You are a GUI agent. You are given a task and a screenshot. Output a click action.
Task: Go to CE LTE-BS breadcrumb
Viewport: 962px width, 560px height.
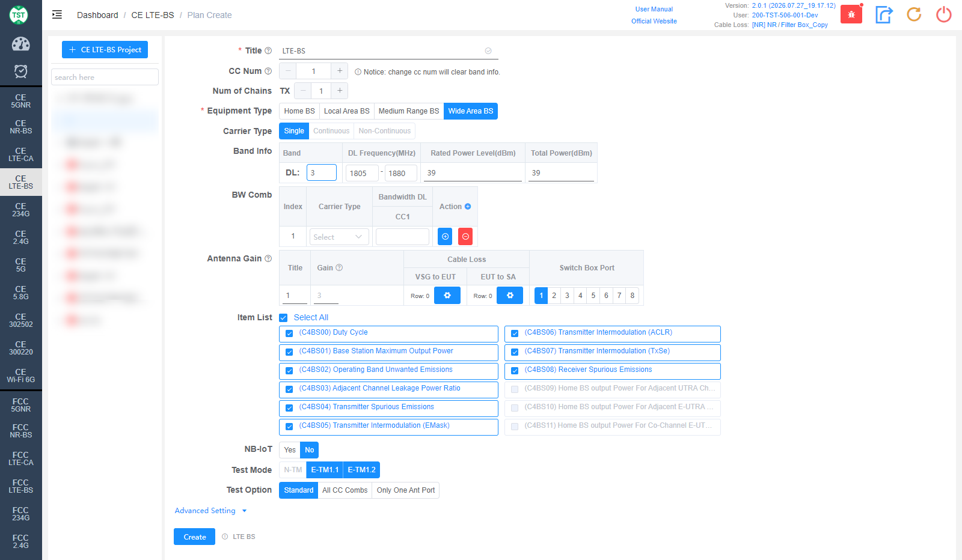coord(153,15)
